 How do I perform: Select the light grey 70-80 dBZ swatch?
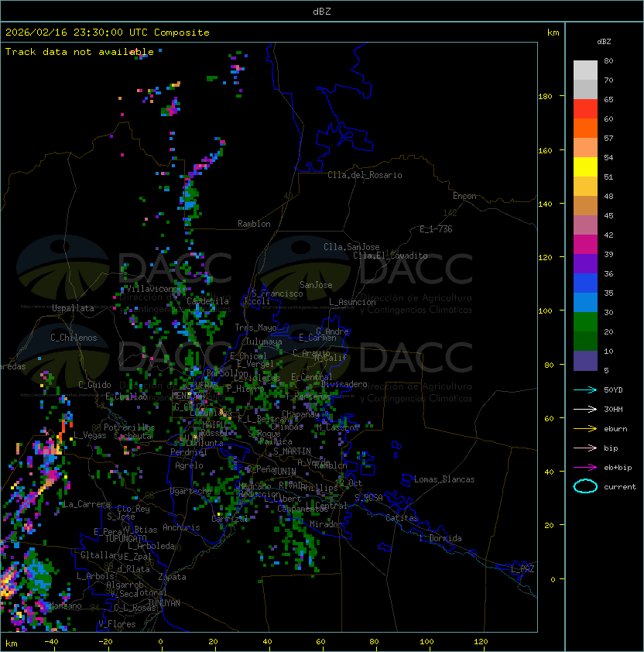585,70
